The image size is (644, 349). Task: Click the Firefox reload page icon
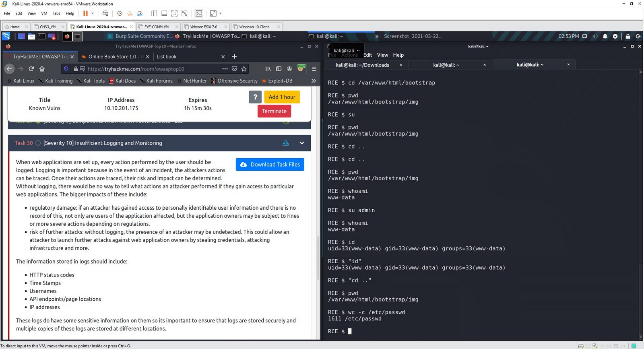[x=31, y=69]
